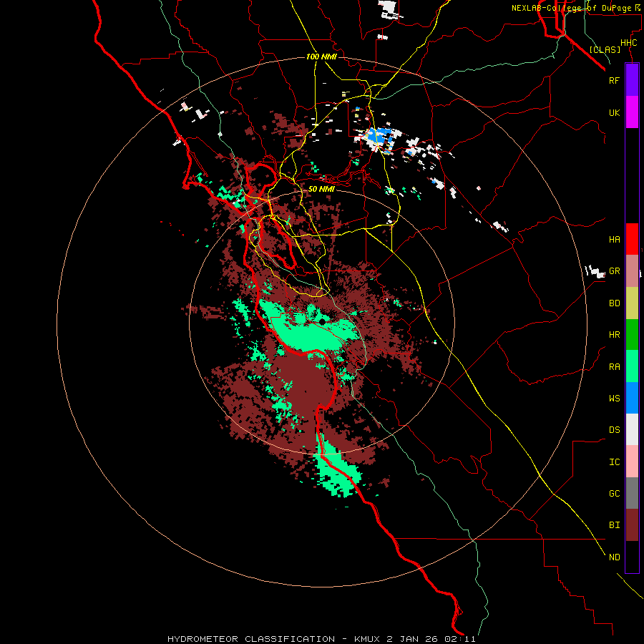This screenshot has width=644, height=644.
Task: Click the "HYDROMETEOR CLASSIFICATION - KMUX" title text
Action: 273,639
